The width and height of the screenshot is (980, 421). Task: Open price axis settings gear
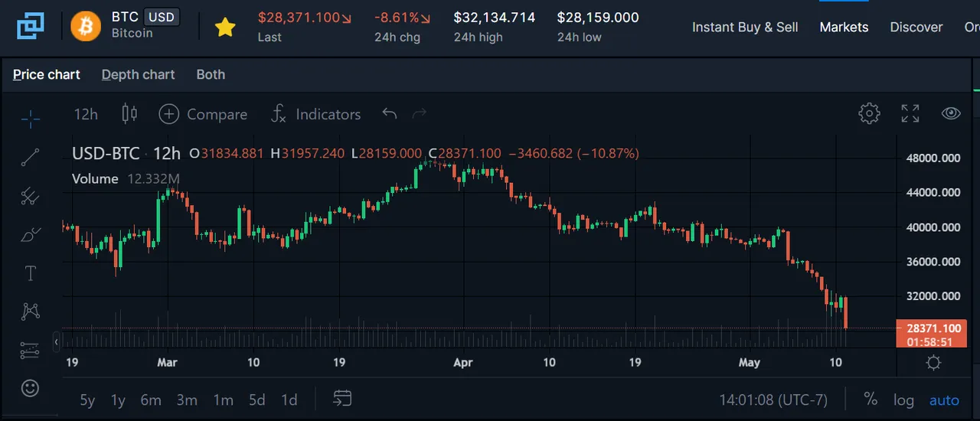(x=933, y=362)
